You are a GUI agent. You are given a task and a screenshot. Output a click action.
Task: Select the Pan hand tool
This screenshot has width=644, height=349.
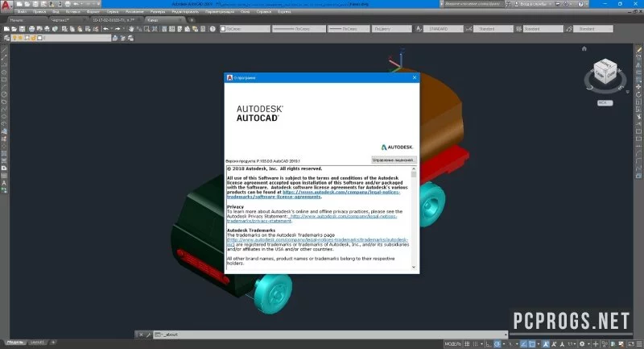click(131, 29)
